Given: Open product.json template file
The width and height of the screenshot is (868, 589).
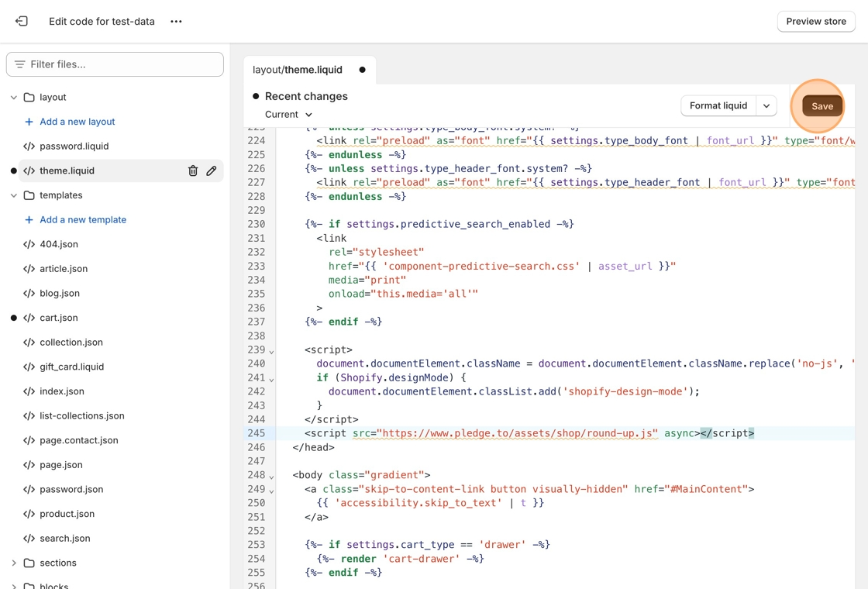Looking at the screenshot, I should [67, 514].
